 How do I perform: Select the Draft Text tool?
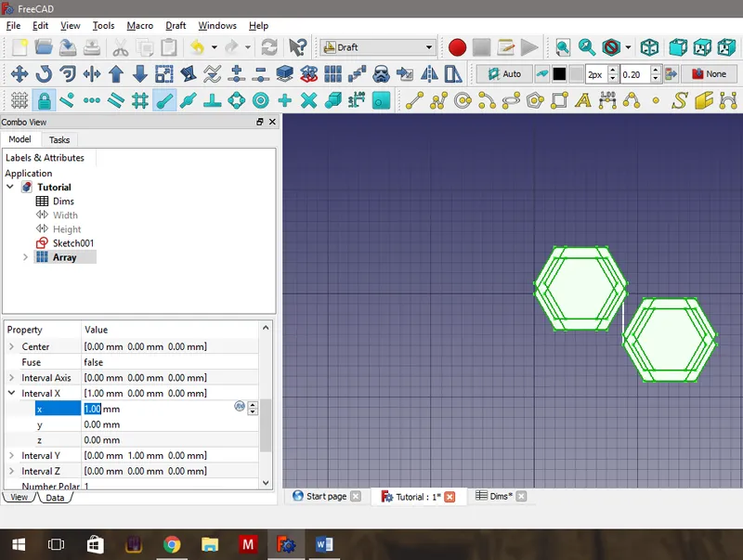click(x=583, y=100)
